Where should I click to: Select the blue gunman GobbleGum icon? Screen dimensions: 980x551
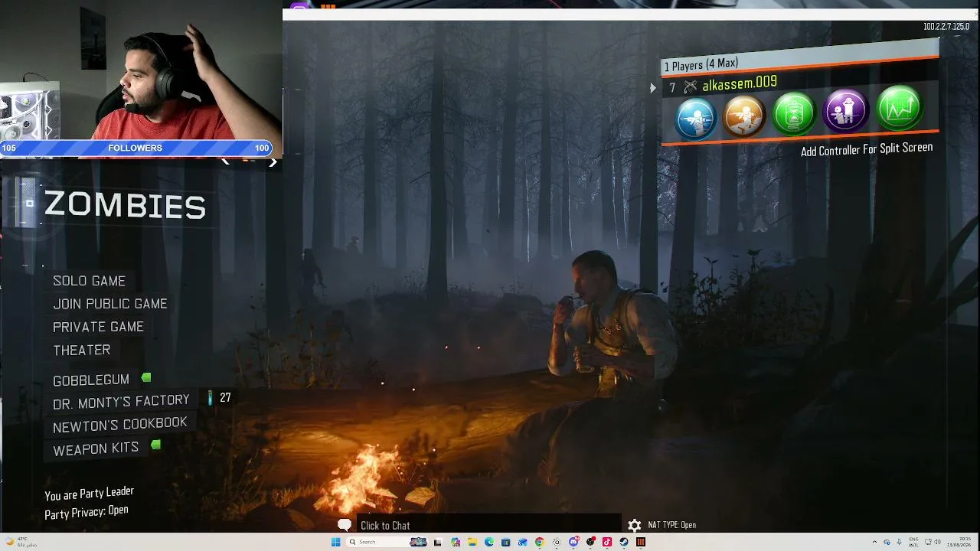[x=695, y=119]
